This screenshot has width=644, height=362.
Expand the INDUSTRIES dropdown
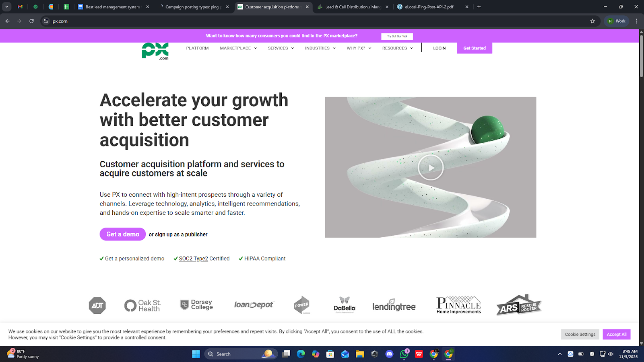pyautogui.click(x=320, y=48)
